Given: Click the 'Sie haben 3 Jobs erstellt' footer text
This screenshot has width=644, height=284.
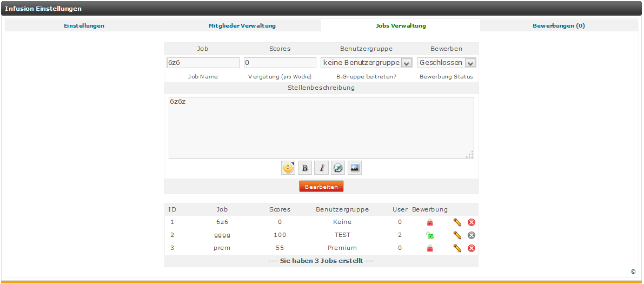Looking at the screenshot, I should [x=321, y=261].
